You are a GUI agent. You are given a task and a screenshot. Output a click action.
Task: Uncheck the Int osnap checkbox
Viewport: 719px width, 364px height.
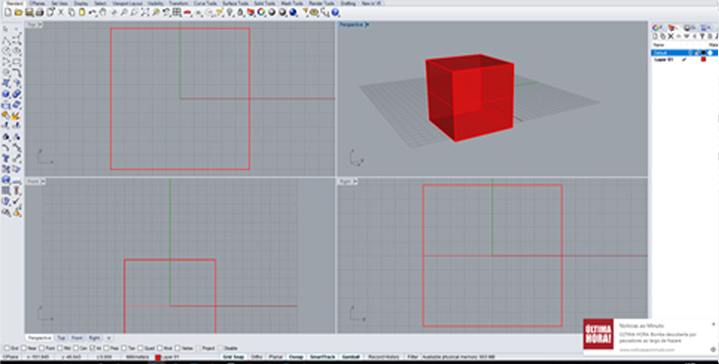pyautogui.click(x=92, y=348)
